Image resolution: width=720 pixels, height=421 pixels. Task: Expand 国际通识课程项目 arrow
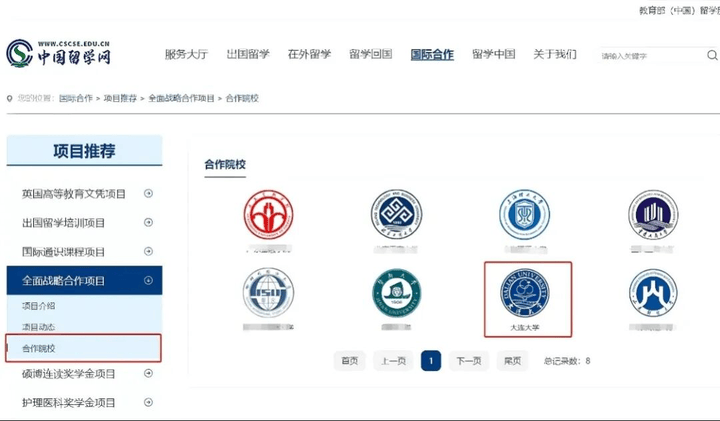(148, 251)
